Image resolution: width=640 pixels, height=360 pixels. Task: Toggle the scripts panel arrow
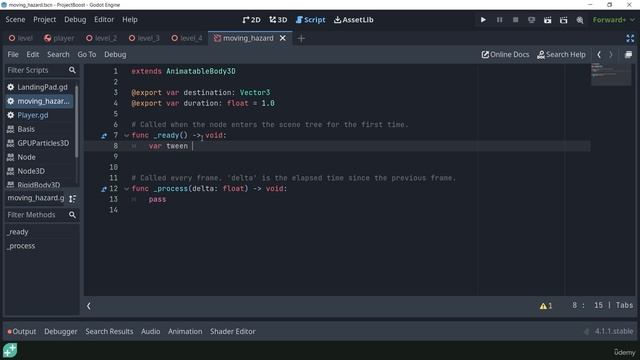click(89, 306)
